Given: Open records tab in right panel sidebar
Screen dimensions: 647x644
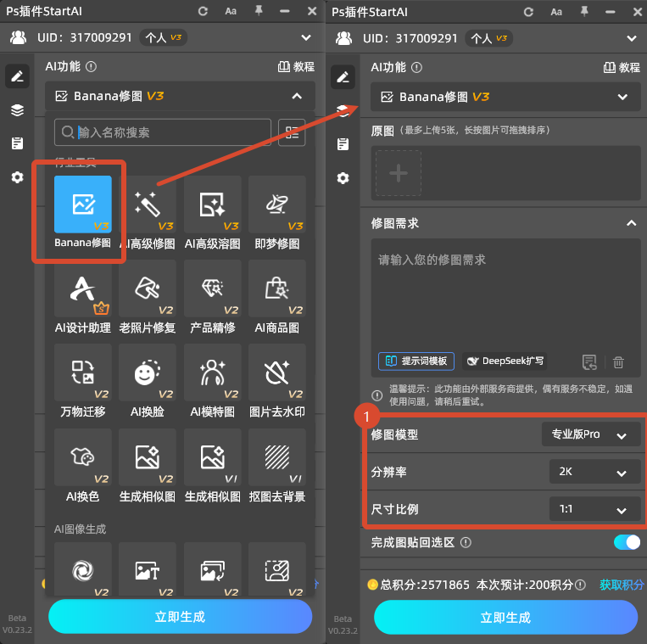Looking at the screenshot, I should coord(343,144).
